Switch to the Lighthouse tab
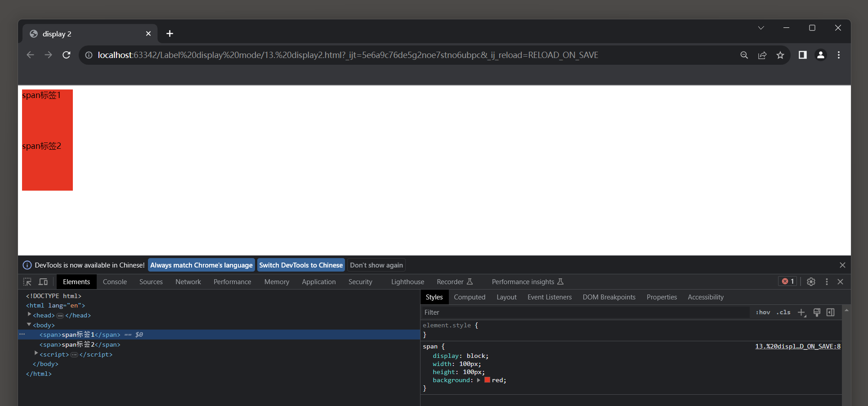The width and height of the screenshot is (868, 406). (x=407, y=282)
